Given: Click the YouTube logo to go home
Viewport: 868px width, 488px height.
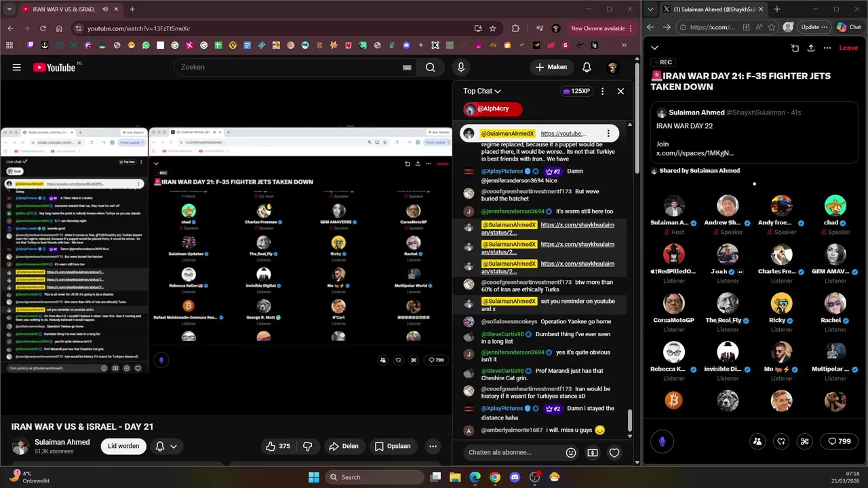Looking at the screenshot, I should pos(54,67).
